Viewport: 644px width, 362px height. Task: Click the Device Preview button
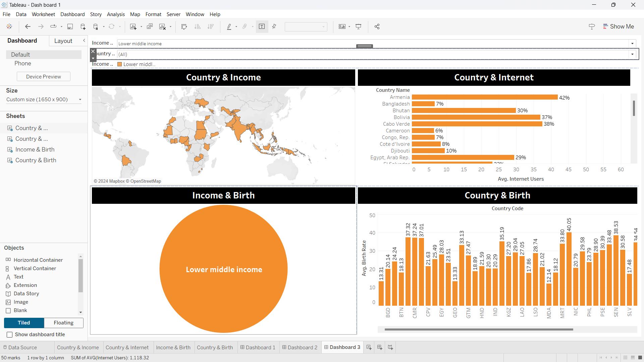[44, 77]
